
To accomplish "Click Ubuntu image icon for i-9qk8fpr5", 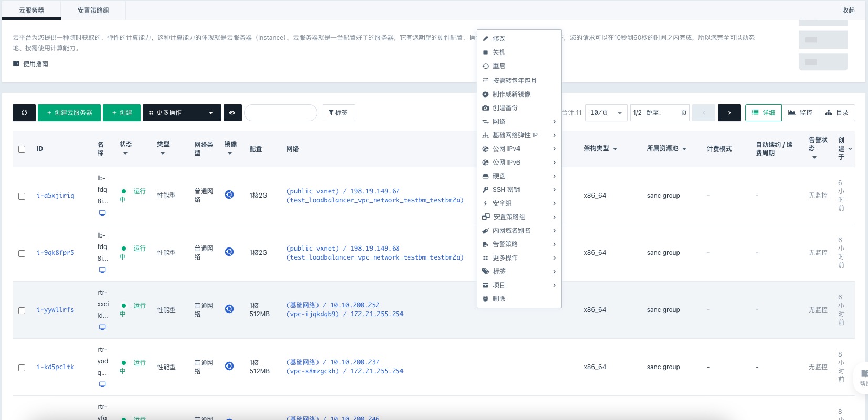I will [229, 252].
